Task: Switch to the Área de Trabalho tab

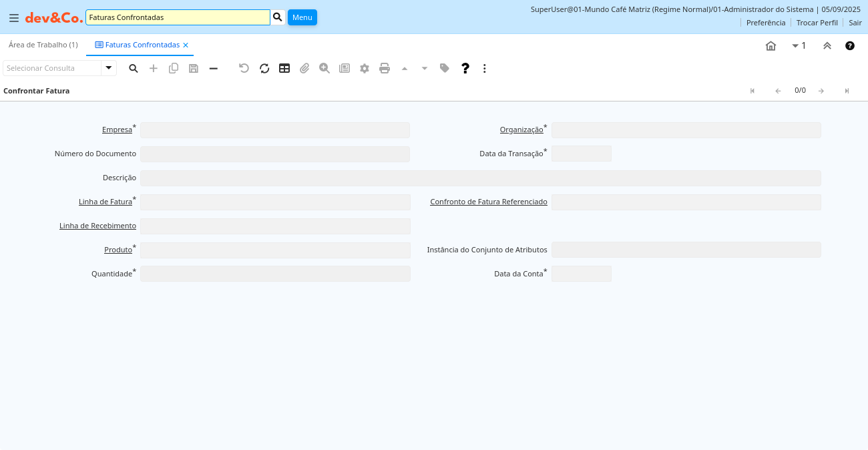Action: tap(43, 45)
